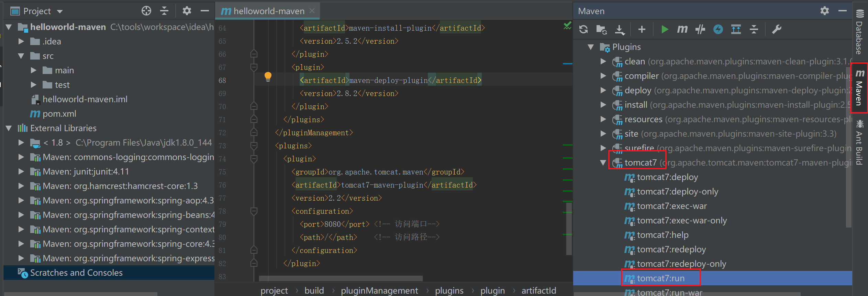Open the Project view dropdown
The width and height of the screenshot is (868, 296).
pos(59,11)
